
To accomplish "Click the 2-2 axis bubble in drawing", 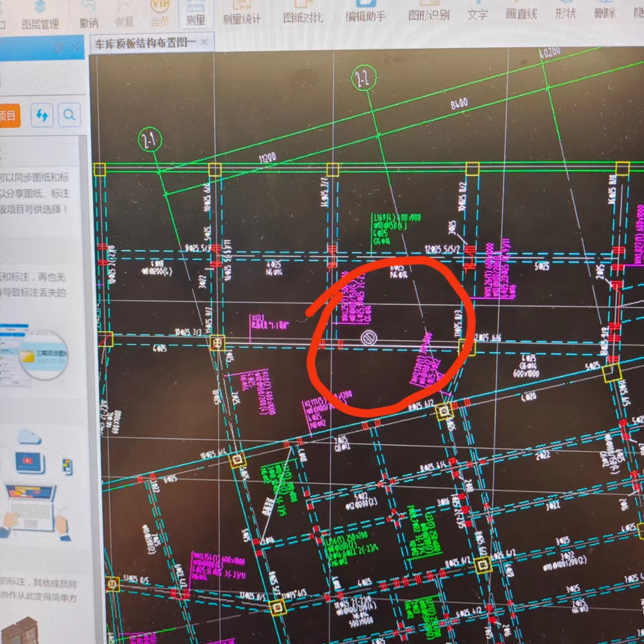I will 364,78.
